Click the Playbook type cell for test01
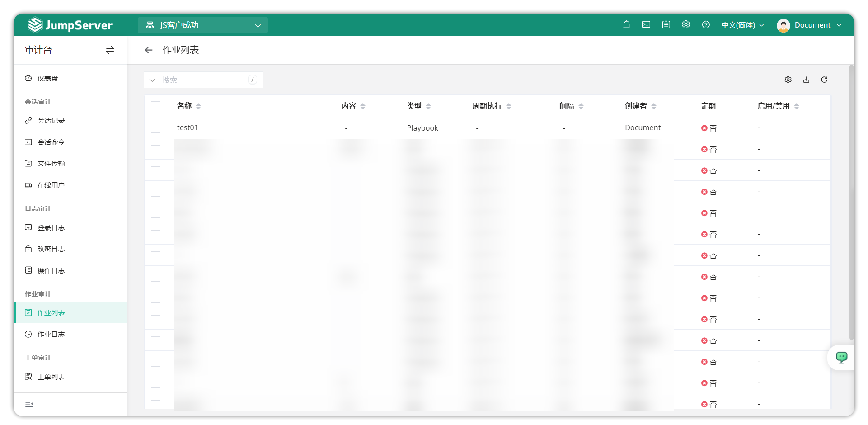 coord(422,128)
